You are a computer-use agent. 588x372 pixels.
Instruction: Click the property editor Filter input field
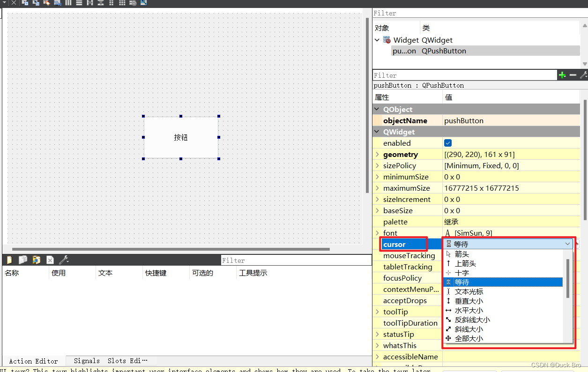click(x=464, y=74)
